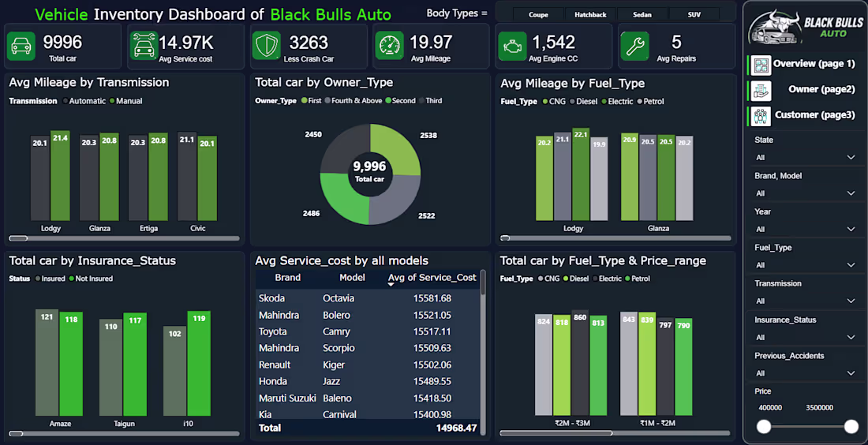Sort table by Model column header
This screenshot has height=445, width=868.
click(352, 278)
